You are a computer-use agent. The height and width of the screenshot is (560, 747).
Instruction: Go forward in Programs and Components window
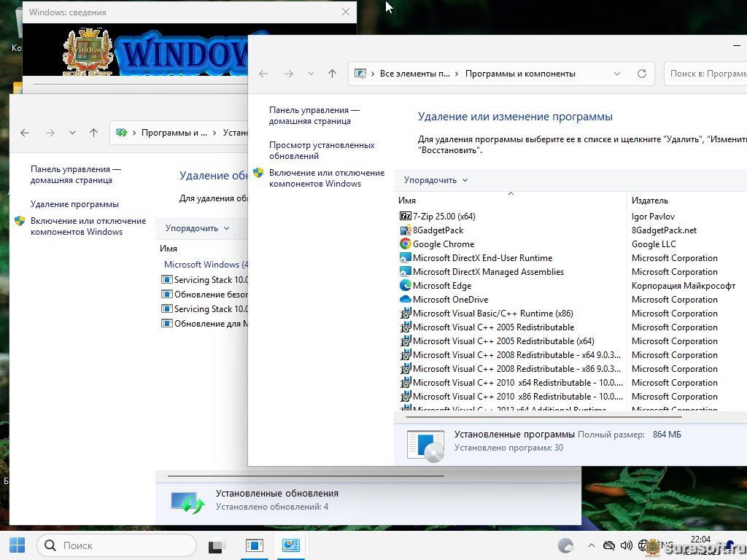[289, 74]
